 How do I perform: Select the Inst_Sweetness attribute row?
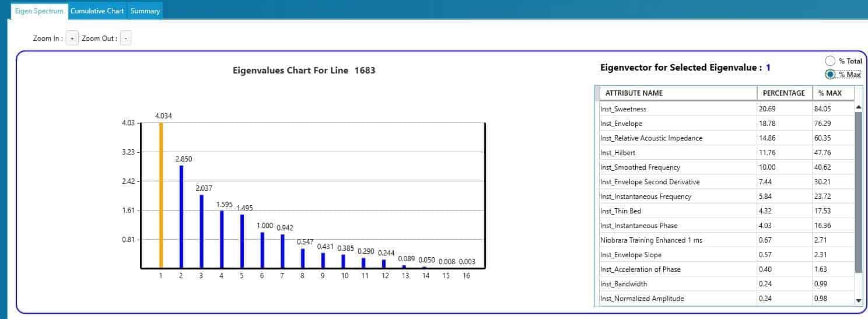(678, 109)
